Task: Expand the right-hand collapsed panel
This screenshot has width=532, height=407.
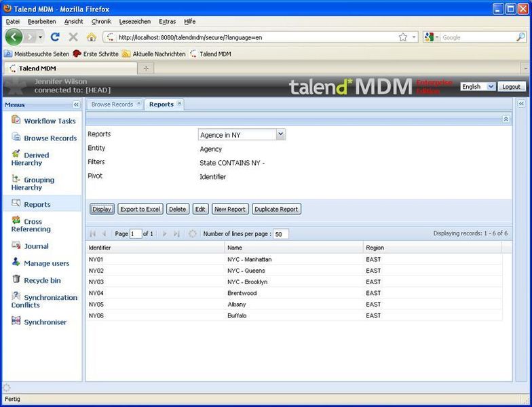Action: click(x=521, y=104)
